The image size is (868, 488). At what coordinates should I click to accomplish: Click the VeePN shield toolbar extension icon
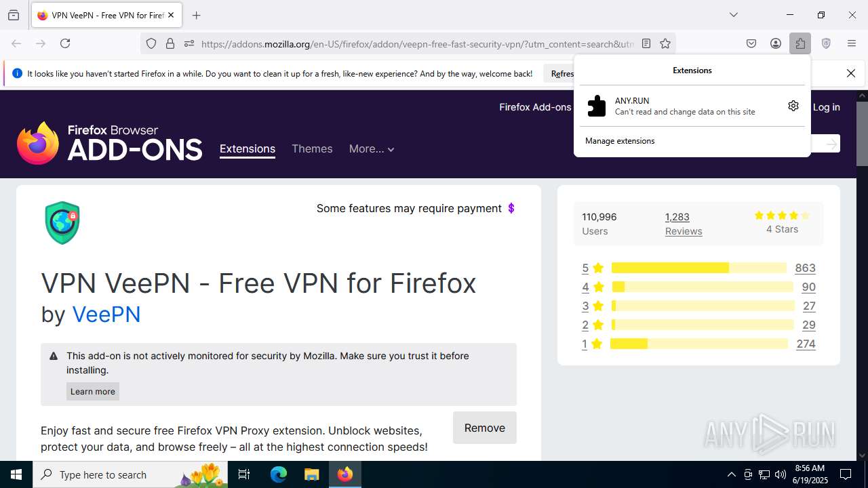pyautogui.click(x=826, y=43)
